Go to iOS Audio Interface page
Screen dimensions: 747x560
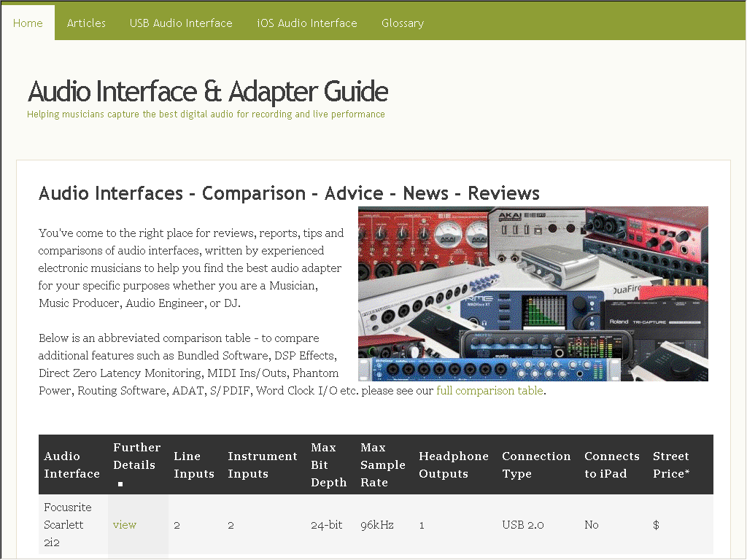(307, 23)
